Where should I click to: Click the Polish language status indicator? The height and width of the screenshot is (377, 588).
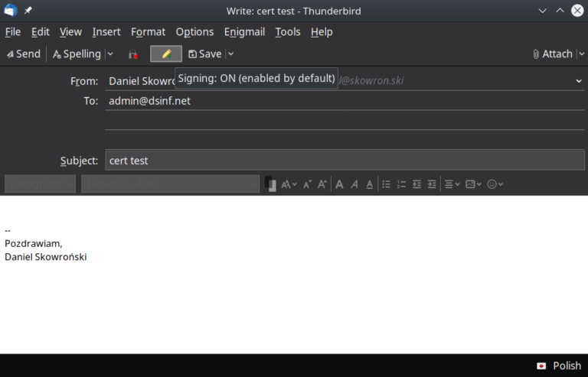click(x=559, y=366)
